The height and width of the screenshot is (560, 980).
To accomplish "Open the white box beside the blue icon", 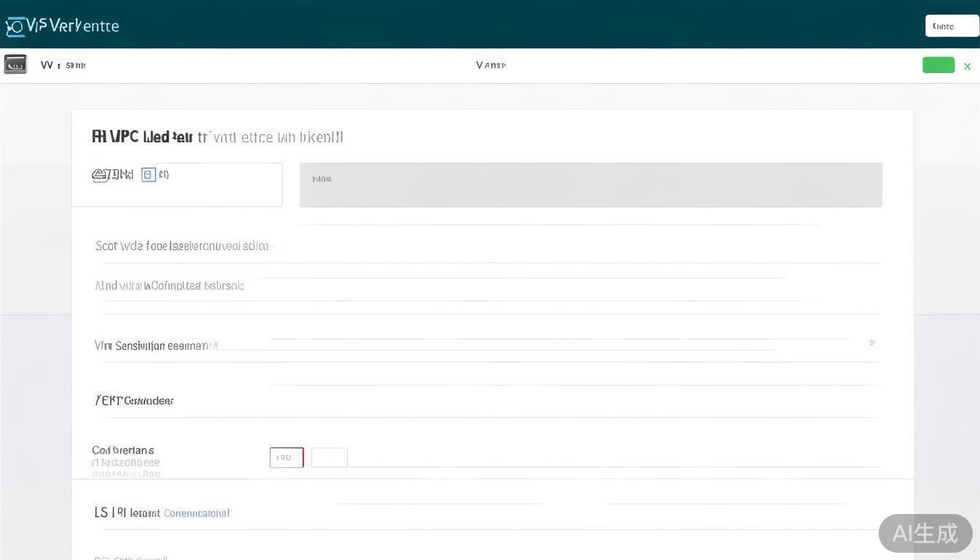I will point(219,184).
